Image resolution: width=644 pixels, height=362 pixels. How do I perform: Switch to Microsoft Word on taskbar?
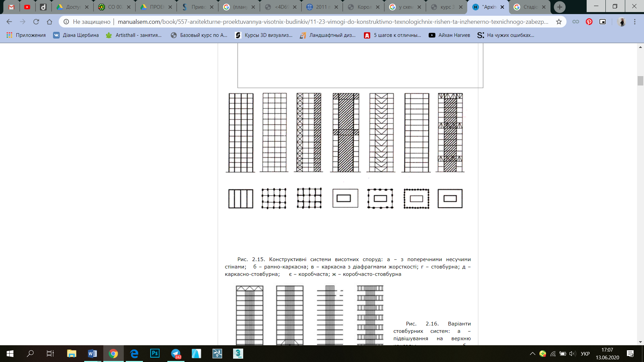[92, 354]
